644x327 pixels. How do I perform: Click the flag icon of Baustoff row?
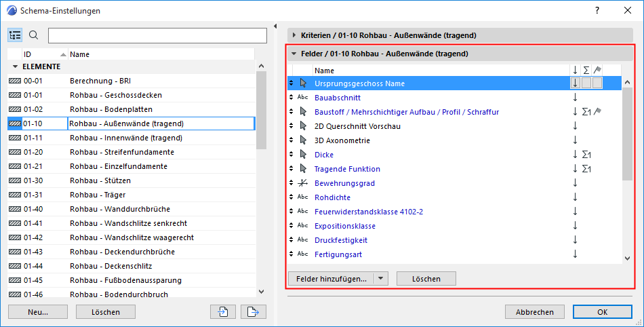(x=597, y=111)
